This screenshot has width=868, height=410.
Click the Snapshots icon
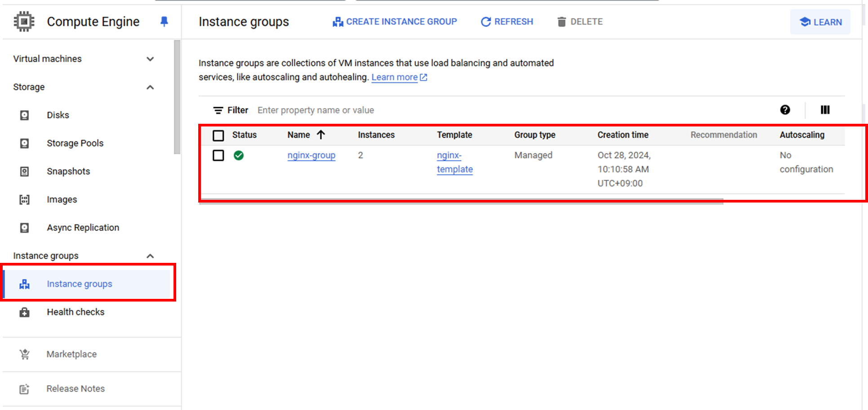[x=25, y=171]
